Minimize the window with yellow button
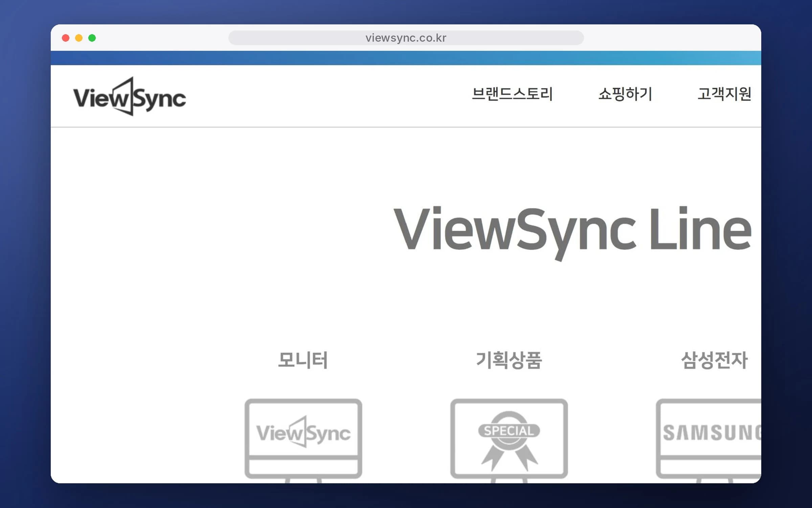 (79, 38)
